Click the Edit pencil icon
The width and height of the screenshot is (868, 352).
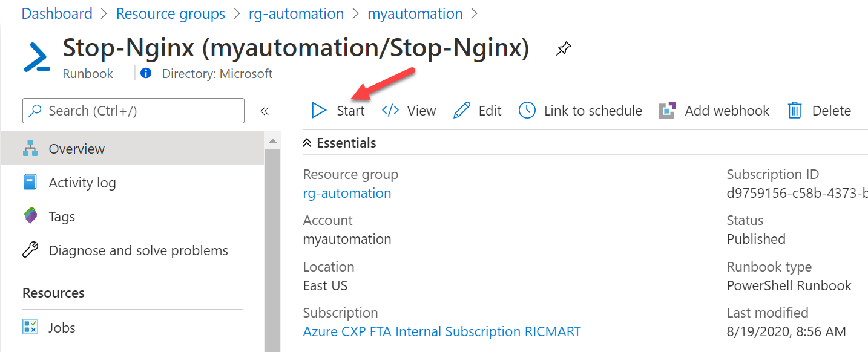[462, 111]
